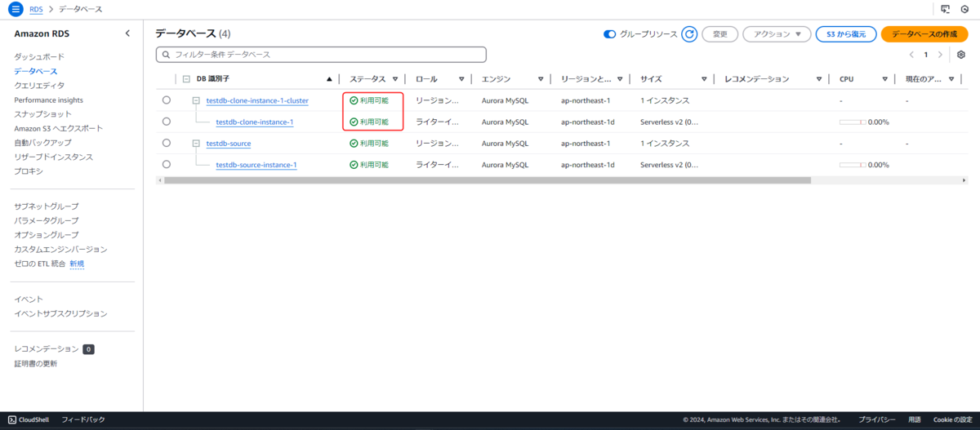Open サブネットグループ in sidebar
The image size is (980, 430).
tap(47, 206)
